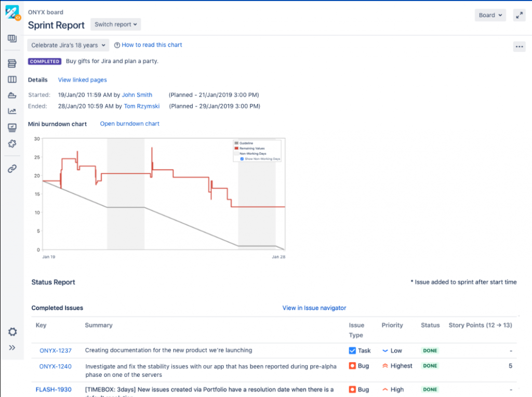Image resolution: width=532 pixels, height=397 pixels.
Task: Click 'View in Issue navigator' link
Action: tap(314, 308)
